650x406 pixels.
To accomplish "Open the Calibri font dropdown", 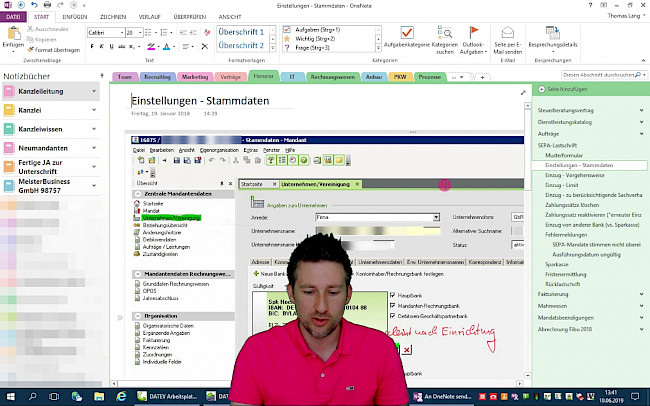I will click(x=118, y=32).
